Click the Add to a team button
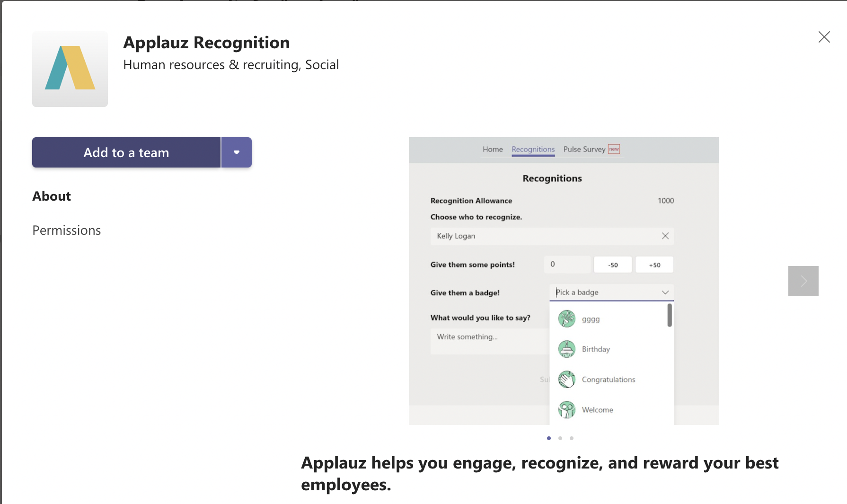This screenshot has width=847, height=504. (x=126, y=152)
